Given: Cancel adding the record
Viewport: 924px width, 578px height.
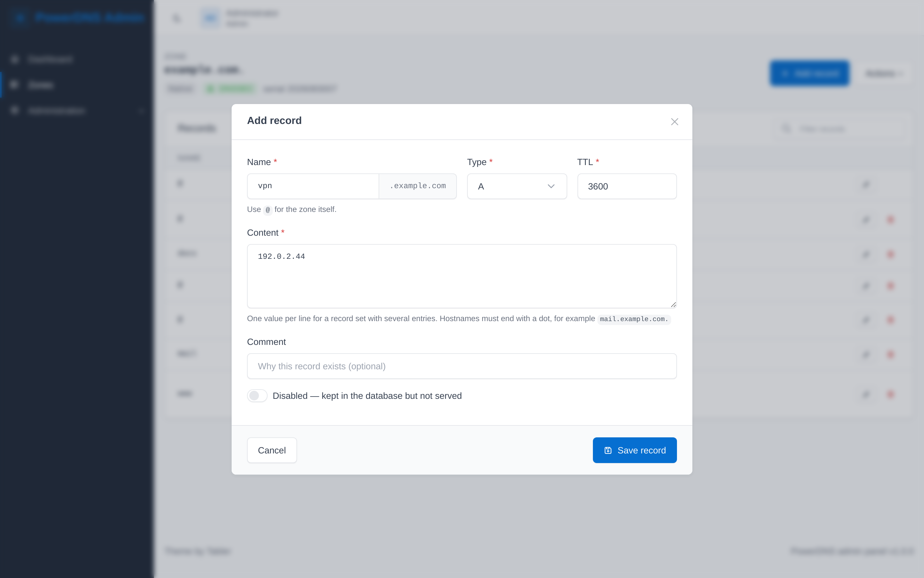Looking at the screenshot, I should 271,450.
